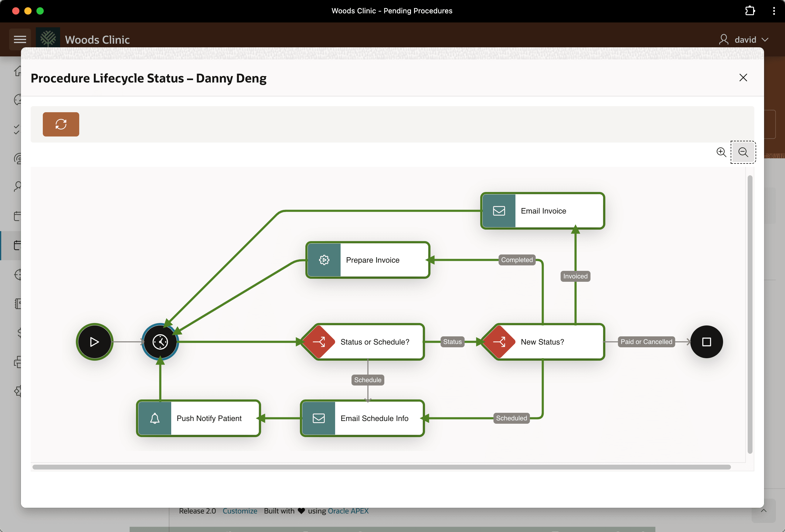The height and width of the screenshot is (532, 785).
Task: Click the end event stop node
Action: click(707, 342)
